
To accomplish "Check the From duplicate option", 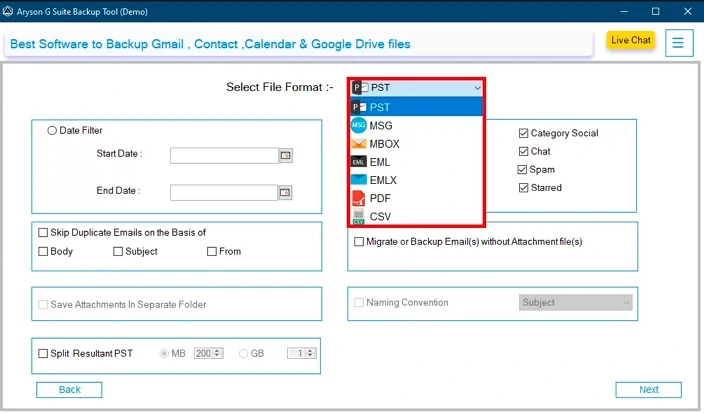I will point(211,251).
